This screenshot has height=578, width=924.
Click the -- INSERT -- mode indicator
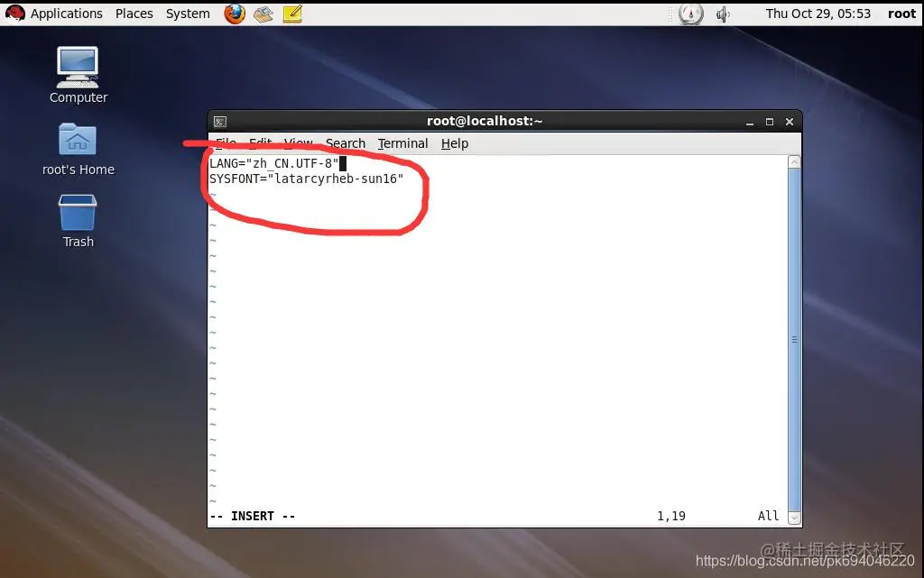coord(253,516)
